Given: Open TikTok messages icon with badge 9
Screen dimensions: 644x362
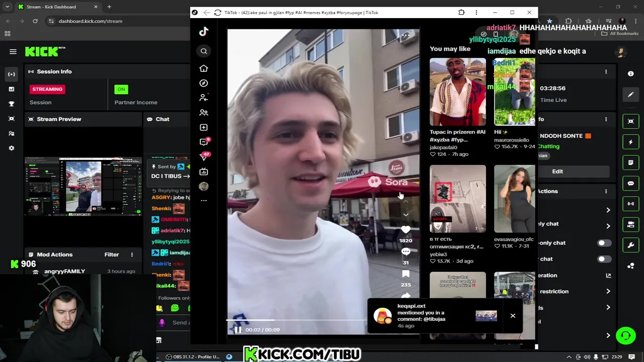Looking at the screenshot, I should pos(204,142).
